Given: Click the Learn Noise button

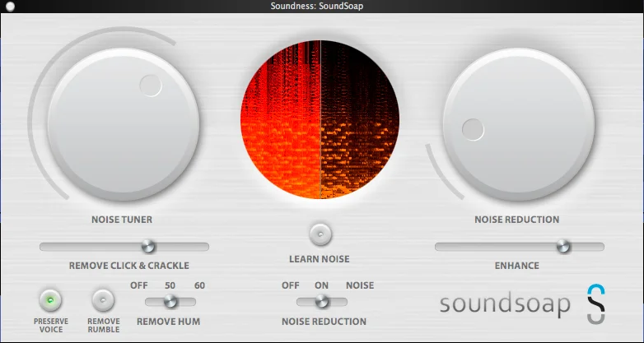Looking at the screenshot, I should click(320, 234).
